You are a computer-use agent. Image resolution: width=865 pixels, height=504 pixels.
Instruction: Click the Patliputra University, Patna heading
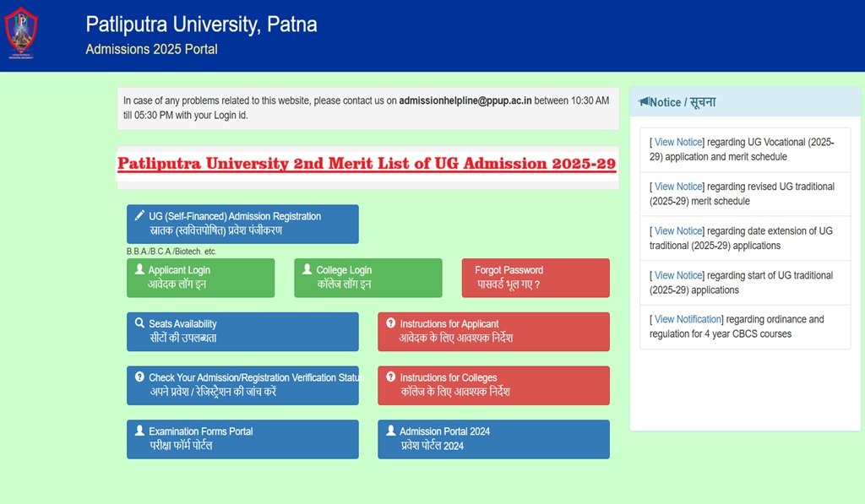click(201, 24)
